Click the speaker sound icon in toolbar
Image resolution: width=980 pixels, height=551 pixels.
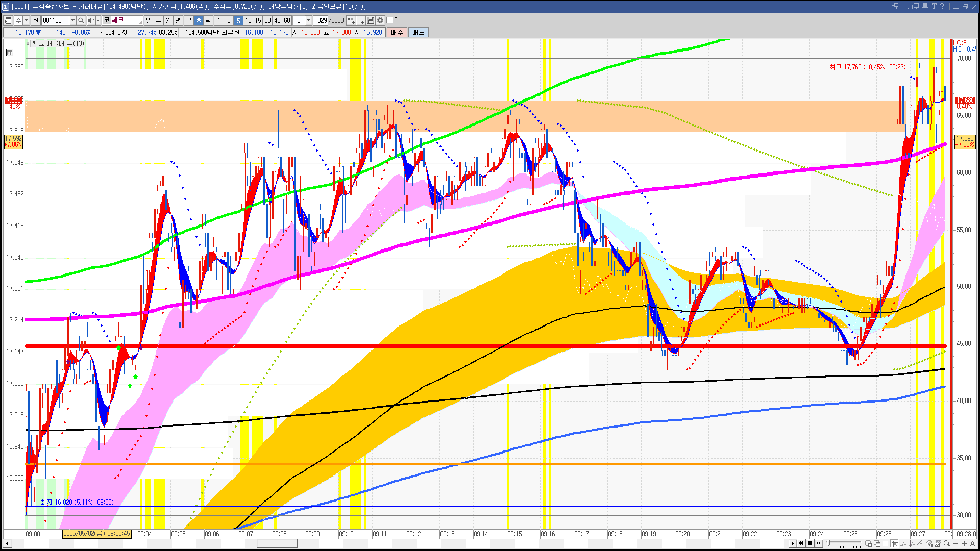coord(90,20)
